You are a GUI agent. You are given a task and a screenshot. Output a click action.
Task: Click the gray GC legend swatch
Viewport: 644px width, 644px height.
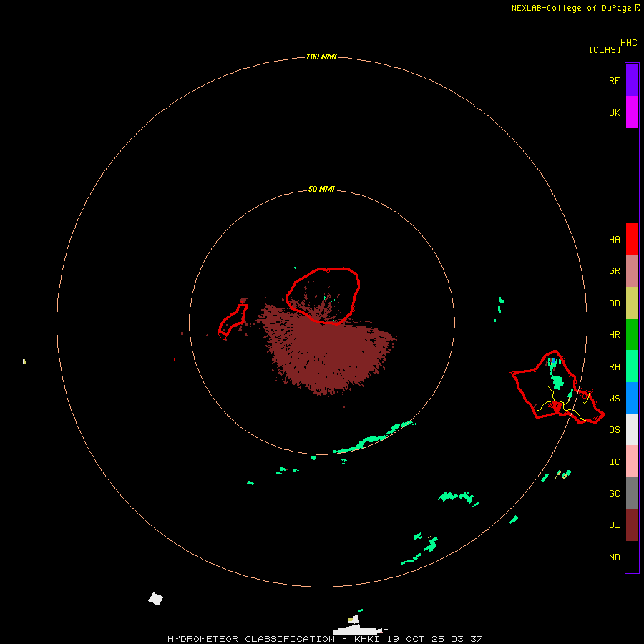pyautogui.click(x=632, y=493)
